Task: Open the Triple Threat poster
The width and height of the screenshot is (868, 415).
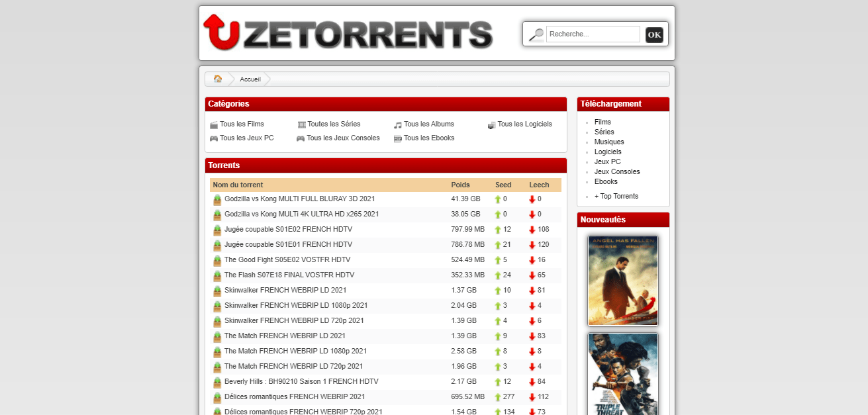Action: point(623,374)
